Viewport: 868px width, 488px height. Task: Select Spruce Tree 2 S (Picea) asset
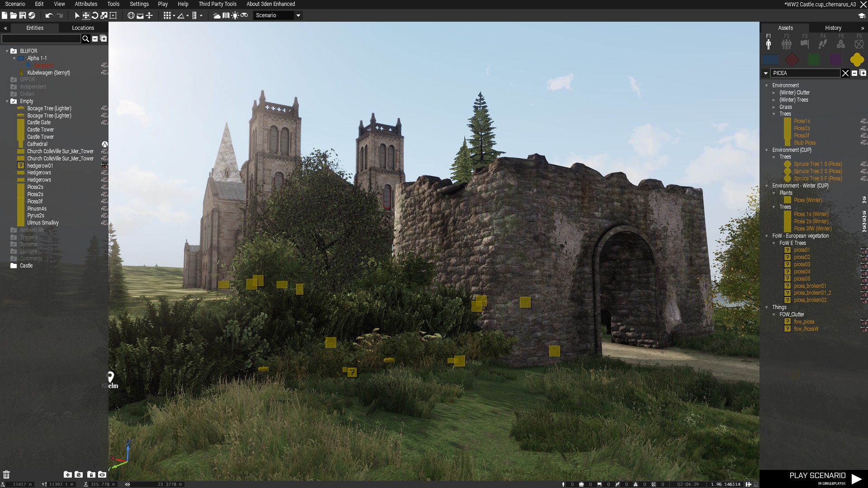(817, 171)
